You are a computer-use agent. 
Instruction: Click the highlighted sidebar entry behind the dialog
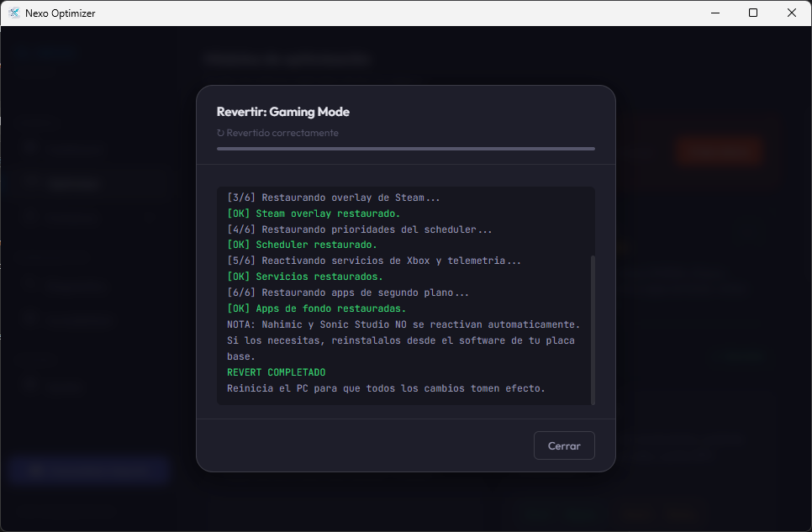click(x=88, y=183)
